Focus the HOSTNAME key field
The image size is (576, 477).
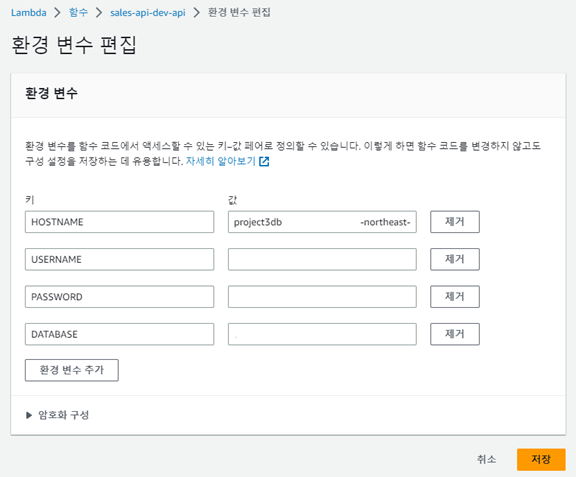click(119, 222)
